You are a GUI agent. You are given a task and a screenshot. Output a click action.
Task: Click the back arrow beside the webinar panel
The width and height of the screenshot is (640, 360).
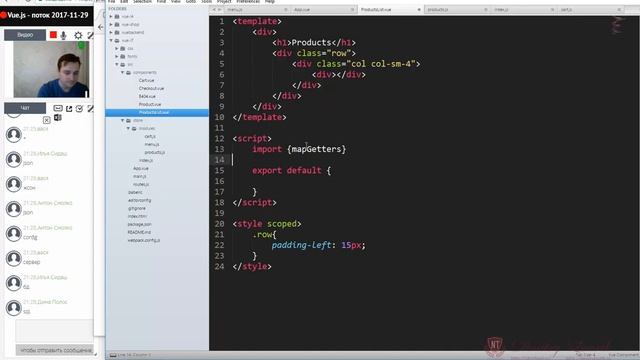(x=101, y=27)
